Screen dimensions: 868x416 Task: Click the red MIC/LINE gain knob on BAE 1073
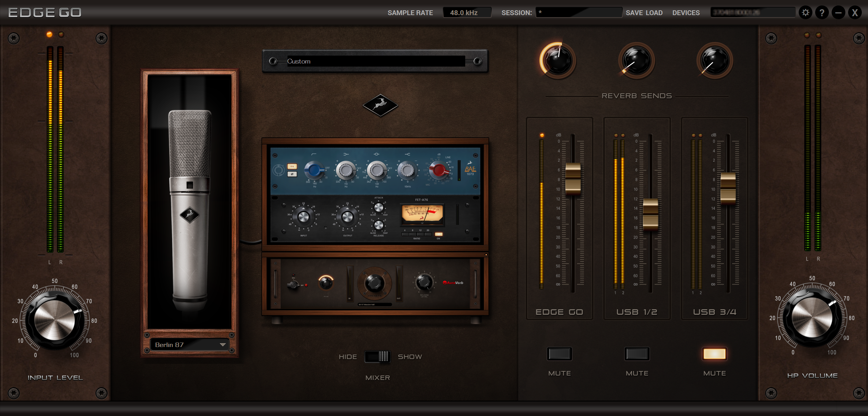pos(439,170)
